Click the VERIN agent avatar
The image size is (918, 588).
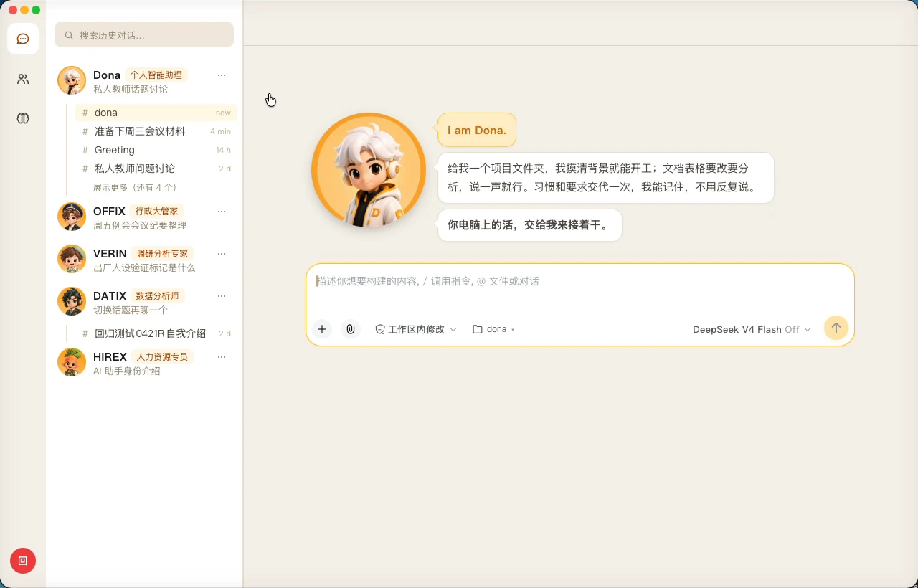[x=72, y=259]
